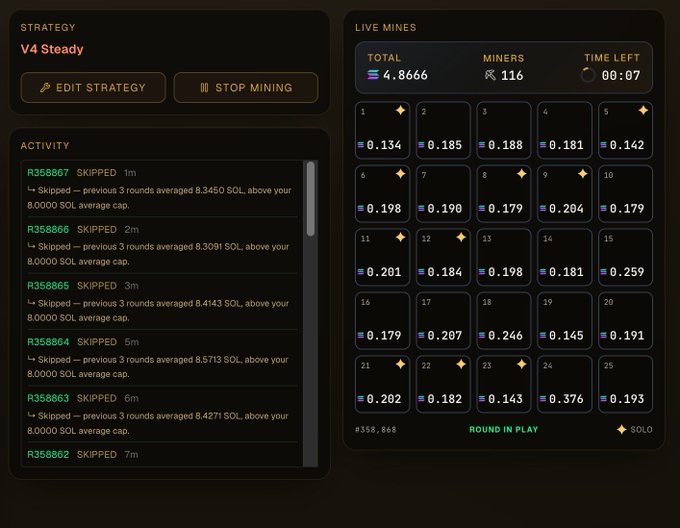The image size is (680, 528).
Task: Select mine tile number 7
Action: tap(443, 194)
